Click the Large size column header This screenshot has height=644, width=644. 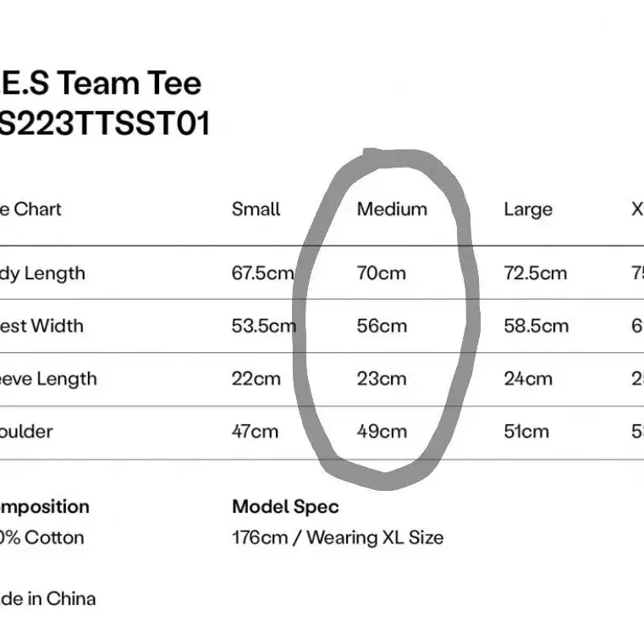pos(528,210)
